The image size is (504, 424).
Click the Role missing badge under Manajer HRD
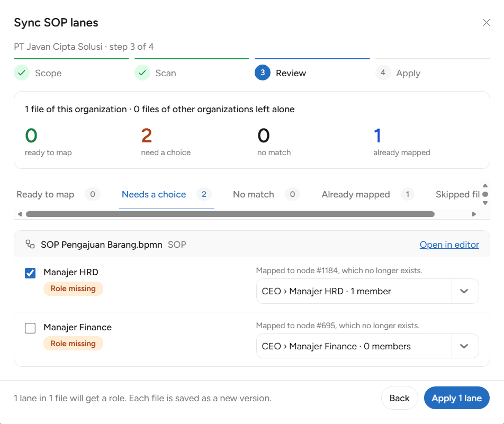tap(73, 288)
